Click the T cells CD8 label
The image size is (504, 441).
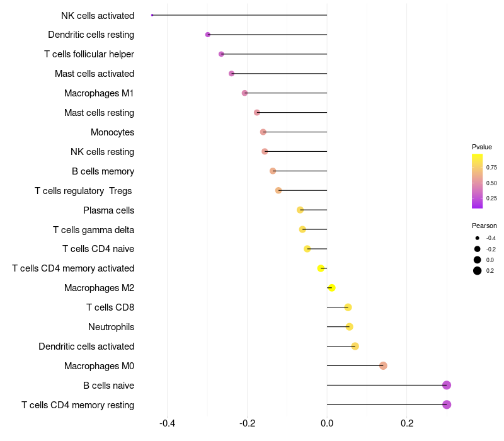click(x=110, y=307)
